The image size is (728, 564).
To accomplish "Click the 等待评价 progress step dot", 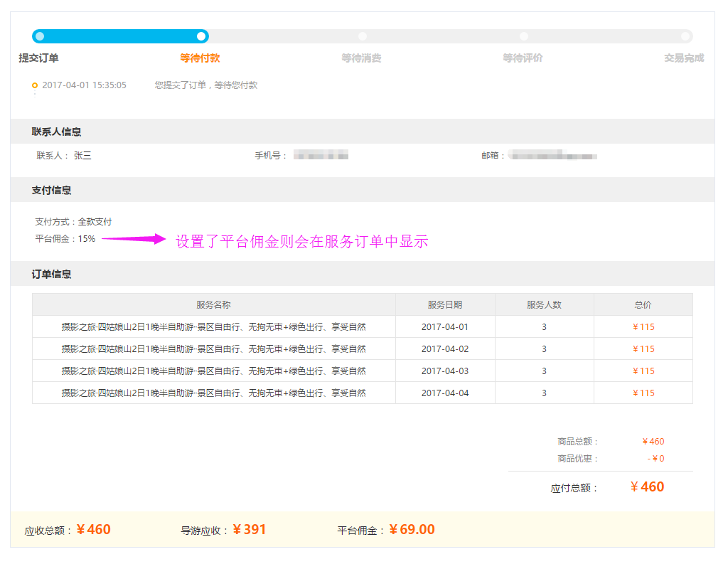I will [x=524, y=36].
